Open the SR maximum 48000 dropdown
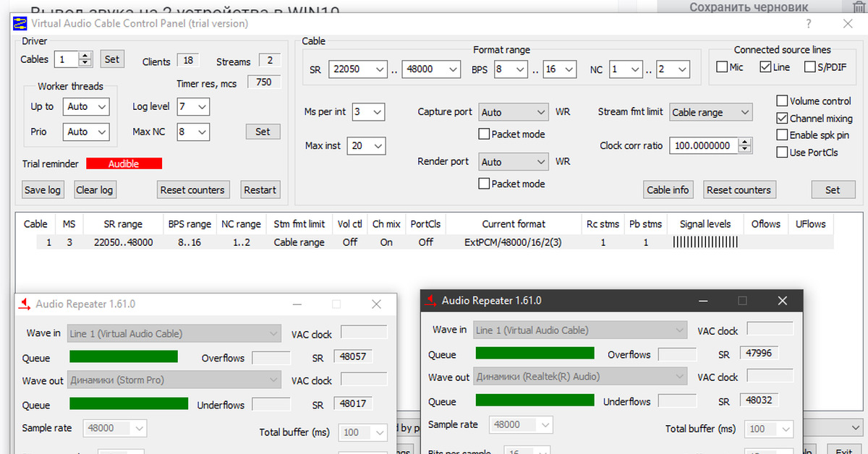The image size is (868, 454). point(431,69)
